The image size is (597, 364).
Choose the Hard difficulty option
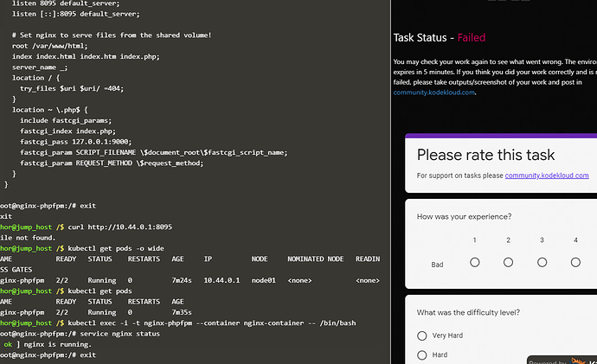(x=422, y=354)
